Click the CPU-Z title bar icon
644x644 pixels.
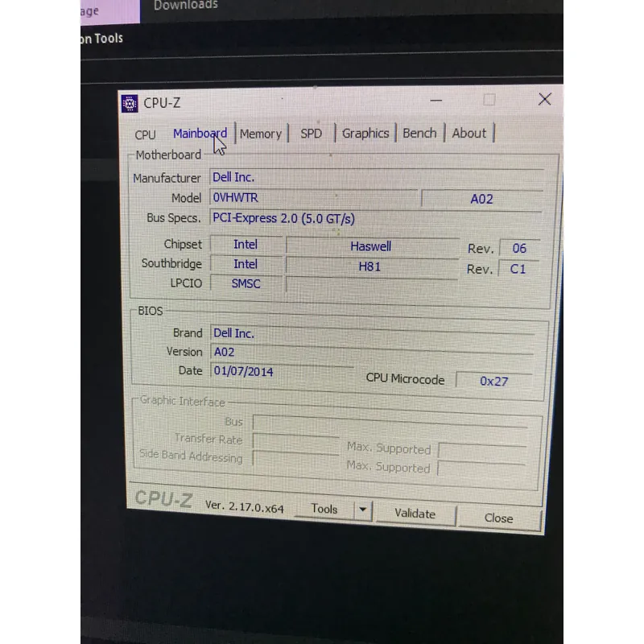[x=130, y=103]
